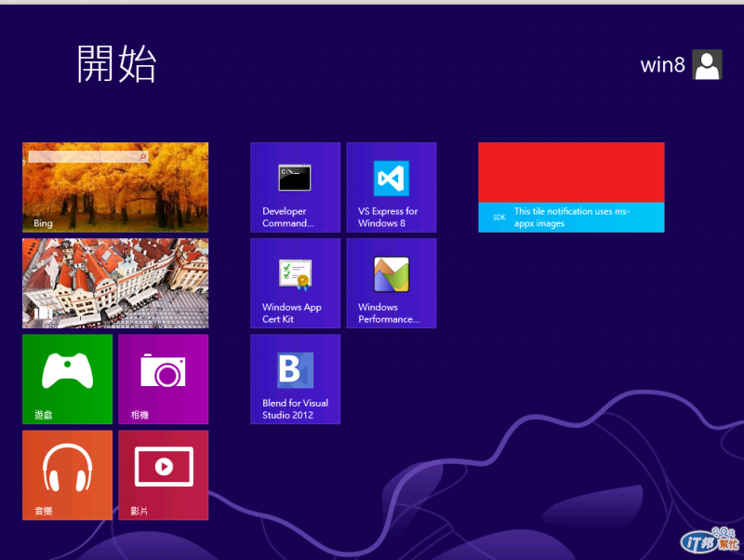744x560 pixels.
Task: Launch Developer Command Prompt tile
Action: [x=295, y=187]
